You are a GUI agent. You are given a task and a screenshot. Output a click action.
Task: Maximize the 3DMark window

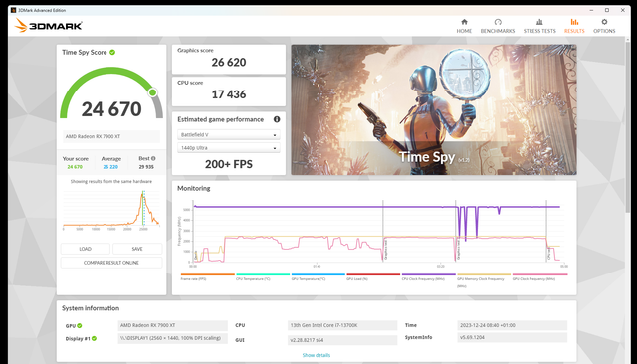click(607, 10)
